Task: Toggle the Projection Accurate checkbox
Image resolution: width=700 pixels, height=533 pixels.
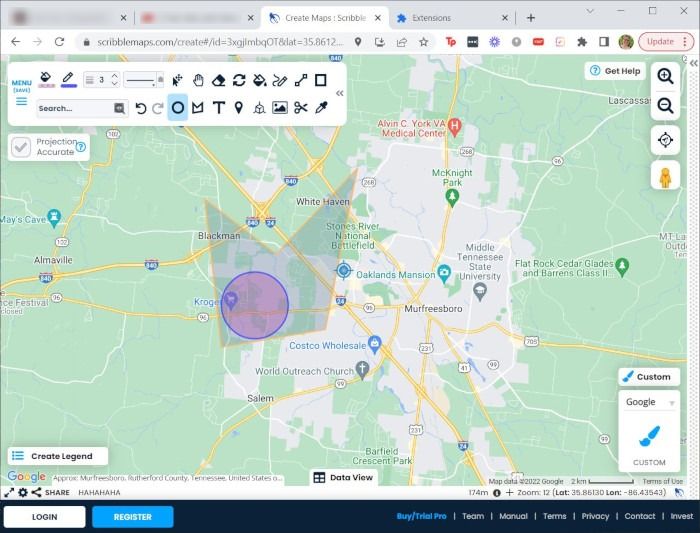Action: pos(21,147)
